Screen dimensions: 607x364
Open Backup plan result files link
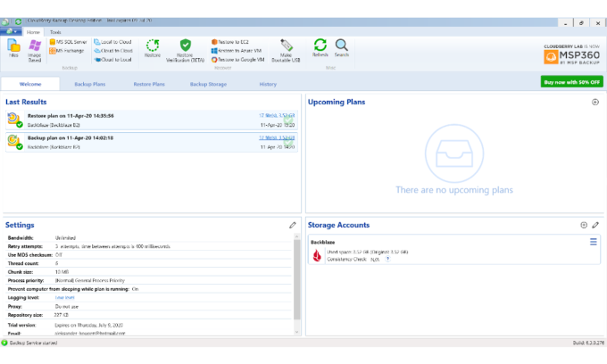(277, 137)
